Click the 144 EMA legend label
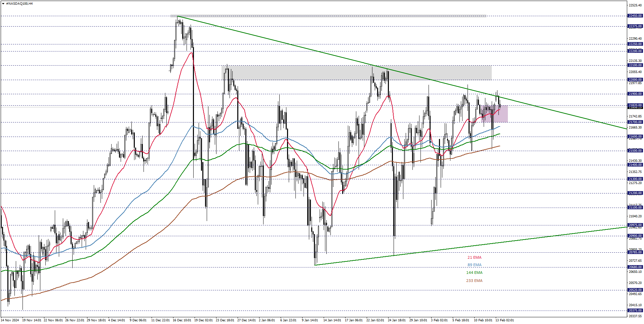 [474, 273]
